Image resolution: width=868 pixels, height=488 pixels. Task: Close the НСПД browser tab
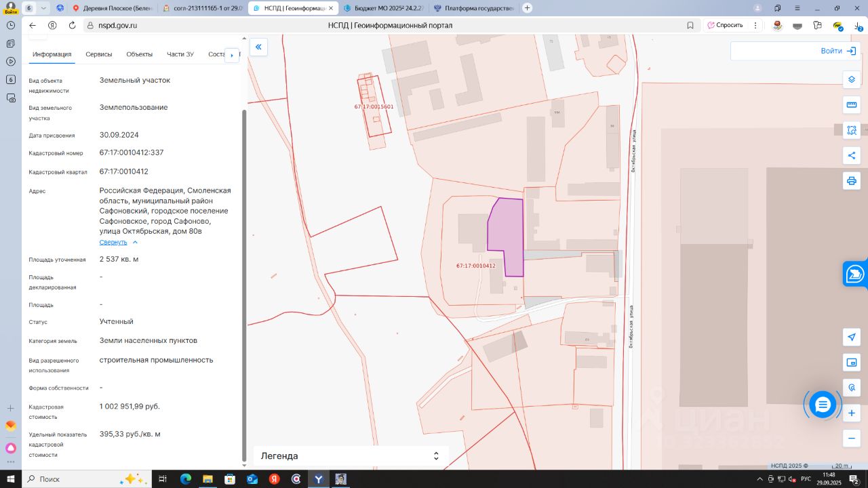tap(332, 8)
